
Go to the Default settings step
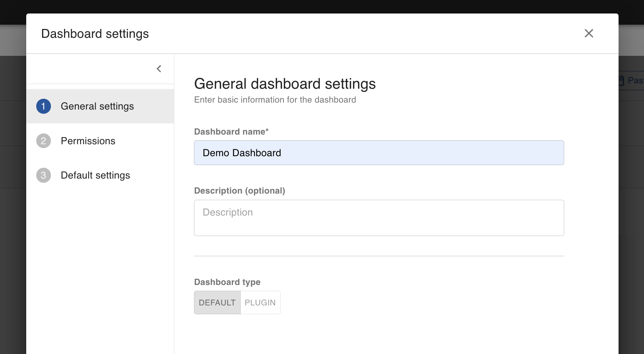(x=95, y=175)
